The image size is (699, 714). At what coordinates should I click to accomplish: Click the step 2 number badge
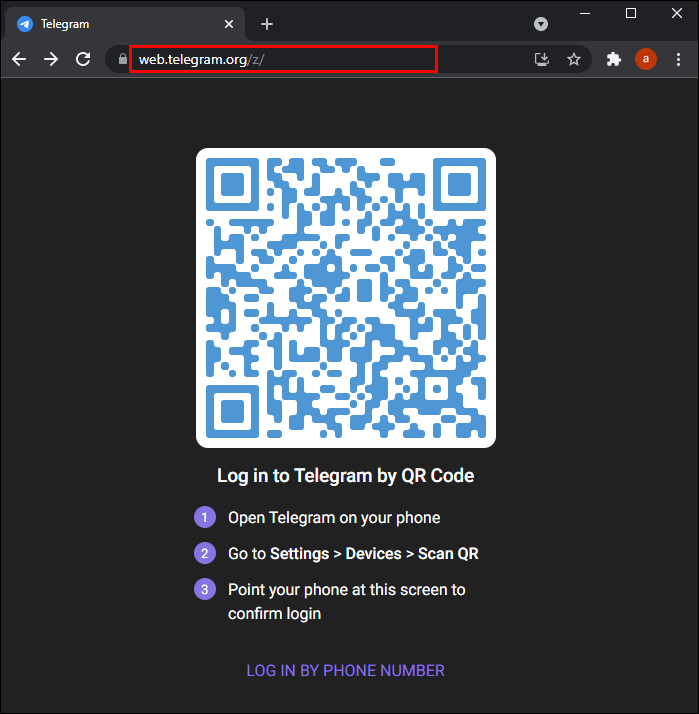[x=204, y=553]
